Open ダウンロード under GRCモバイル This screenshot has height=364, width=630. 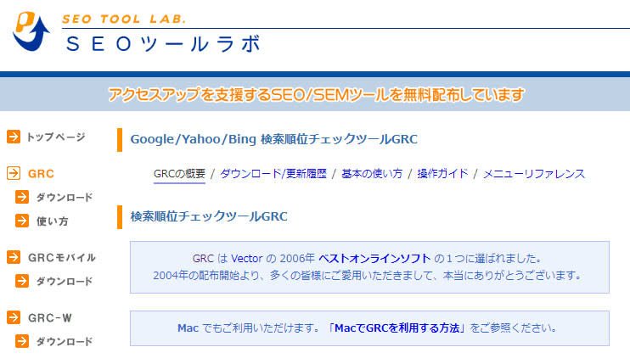click(65, 282)
